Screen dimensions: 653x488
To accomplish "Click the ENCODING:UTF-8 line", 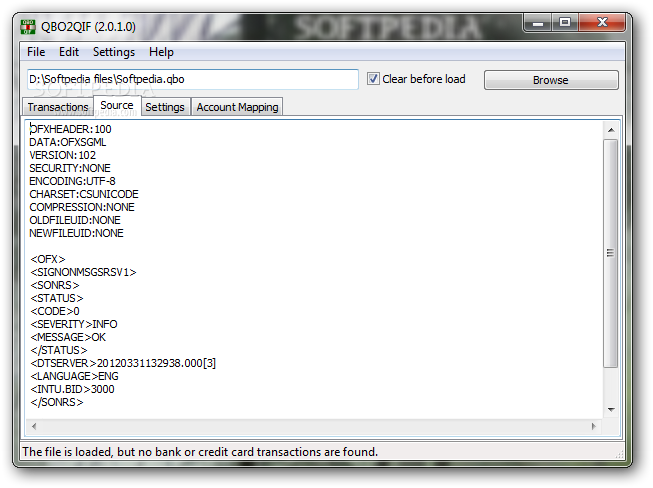I will [72, 181].
